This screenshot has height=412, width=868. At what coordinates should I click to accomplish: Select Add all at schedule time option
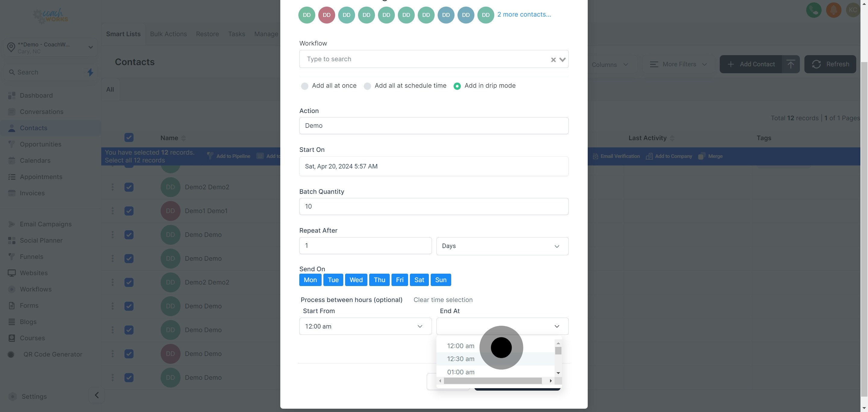[x=367, y=86]
